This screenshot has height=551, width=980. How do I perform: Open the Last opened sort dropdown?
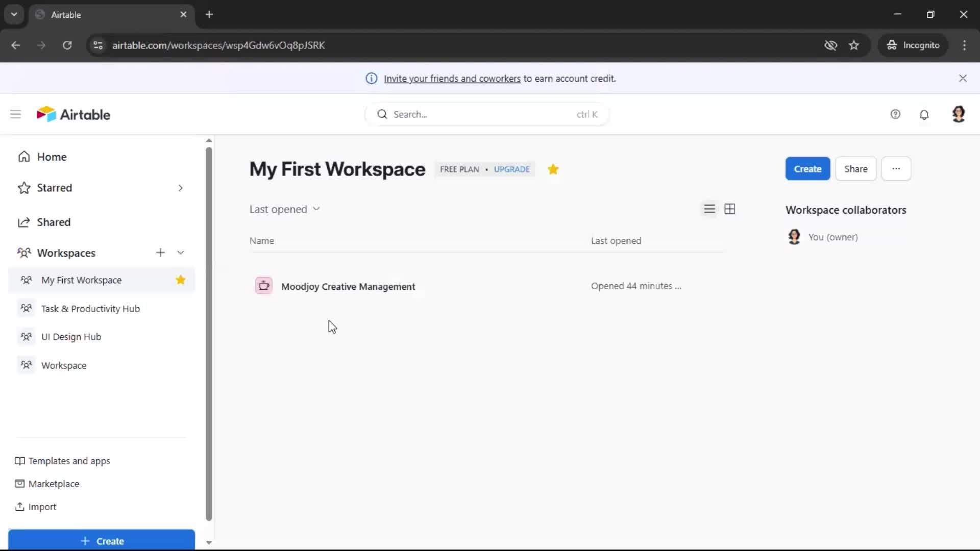pos(285,209)
